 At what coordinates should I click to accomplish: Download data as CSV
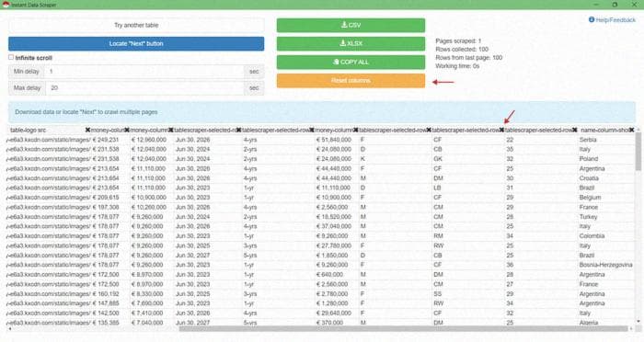[x=351, y=25]
